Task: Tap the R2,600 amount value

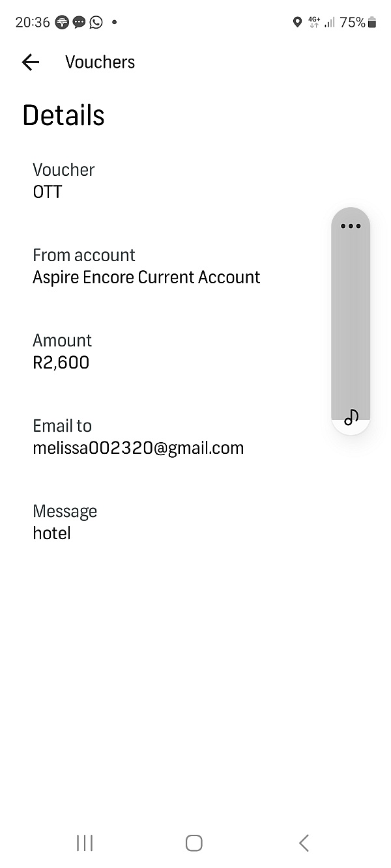Action: pyautogui.click(x=61, y=363)
